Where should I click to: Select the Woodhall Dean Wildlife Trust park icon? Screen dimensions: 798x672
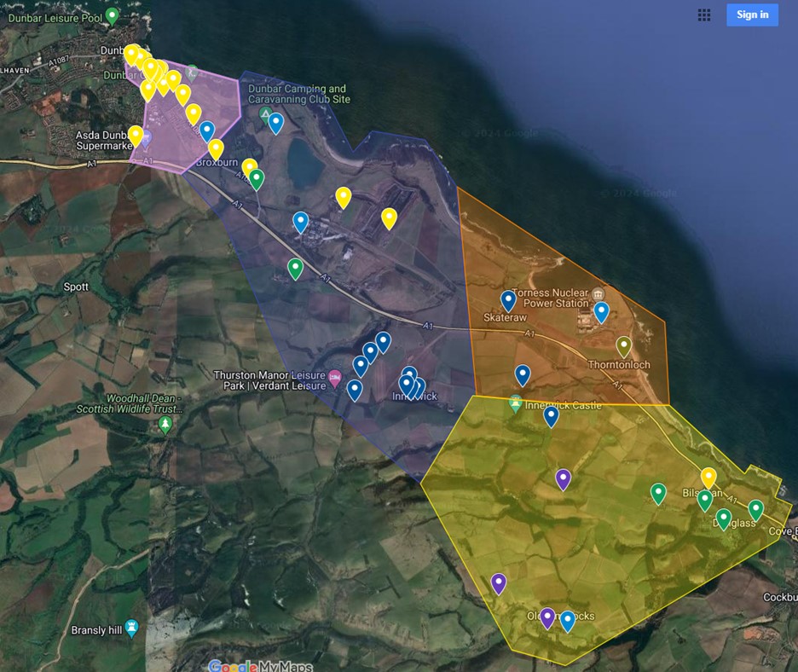(165, 423)
